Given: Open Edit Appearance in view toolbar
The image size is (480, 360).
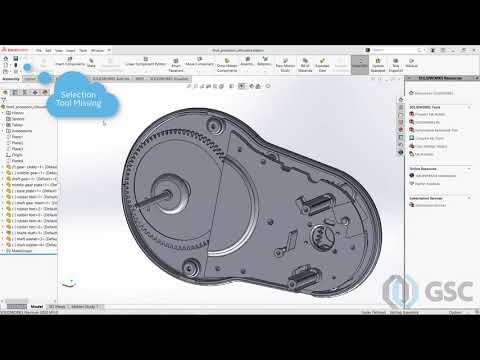Looking at the screenshot, I should point(252,86).
